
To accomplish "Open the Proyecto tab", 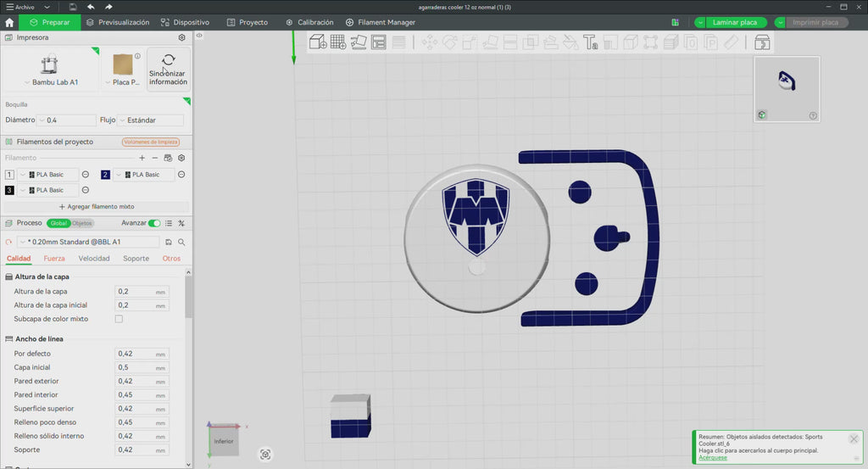I will click(247, 23).
